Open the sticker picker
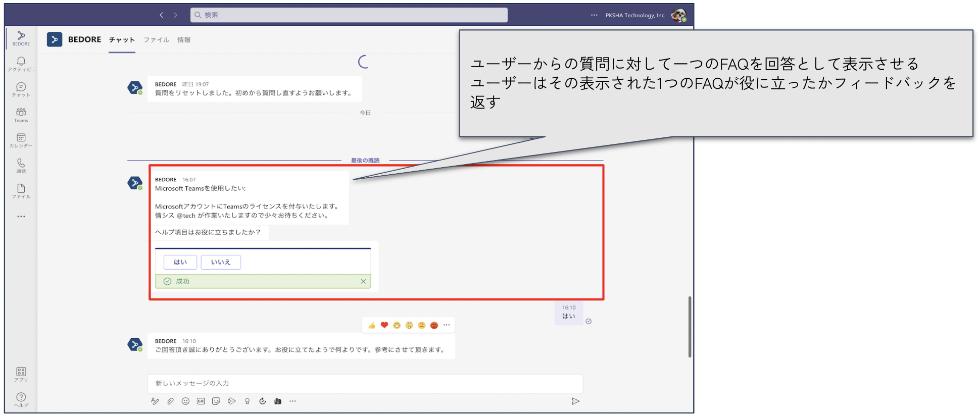Viewport: 980px width, 416px height. click(x=216, y=401)
